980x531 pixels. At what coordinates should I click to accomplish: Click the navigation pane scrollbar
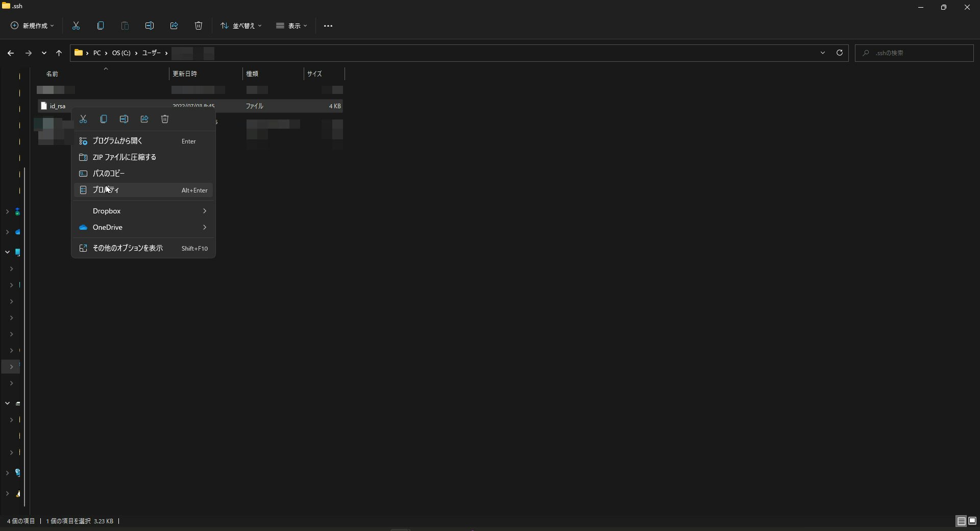24,337
